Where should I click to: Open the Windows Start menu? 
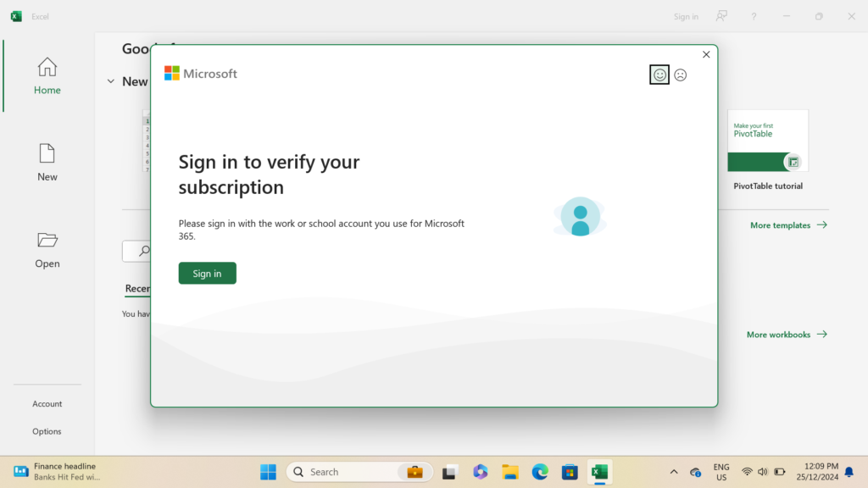pos(268,472)
